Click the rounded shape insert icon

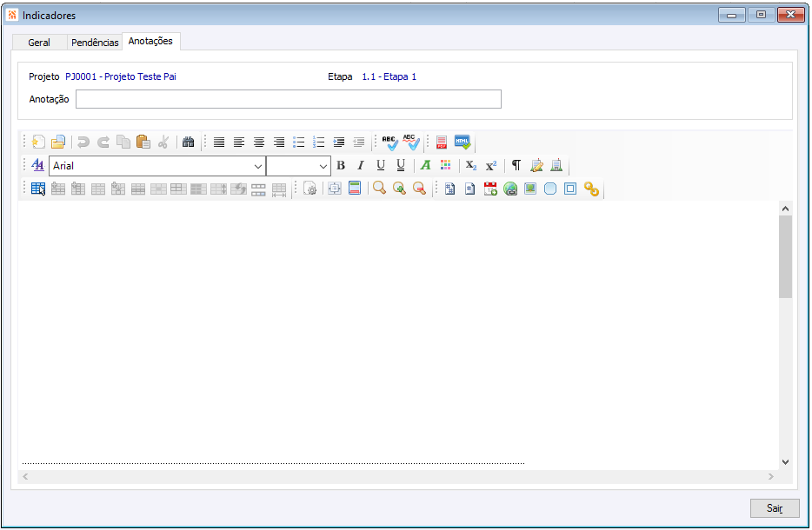coord(550,189)
